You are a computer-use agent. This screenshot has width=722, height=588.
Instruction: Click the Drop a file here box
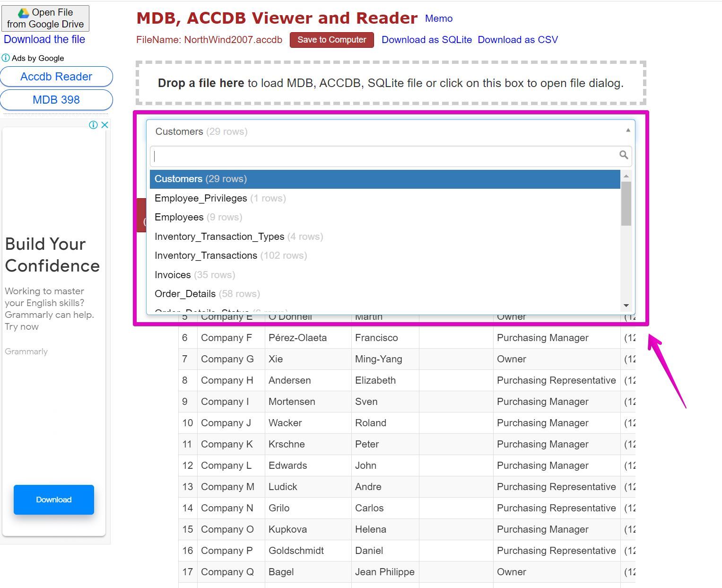point(391,83)
